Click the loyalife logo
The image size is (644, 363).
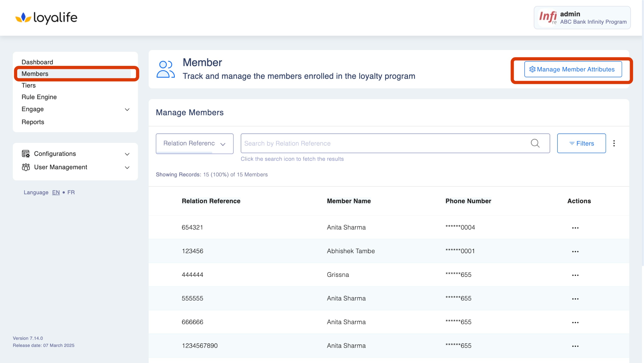[x=46, y=18]
